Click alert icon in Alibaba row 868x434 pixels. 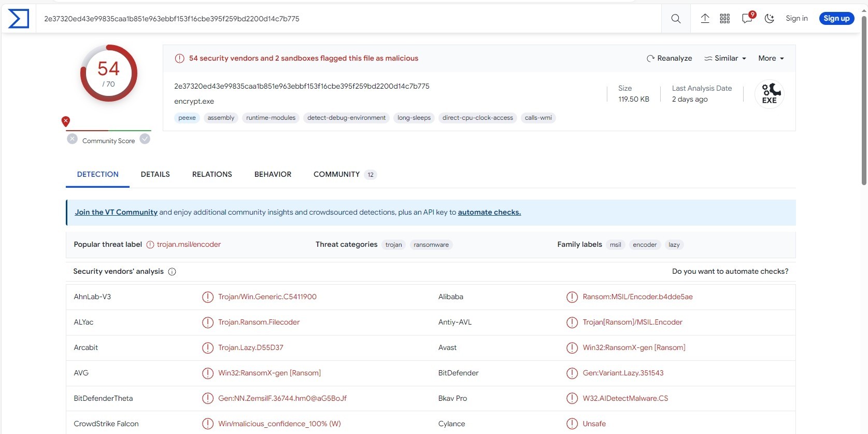point(572,297)
